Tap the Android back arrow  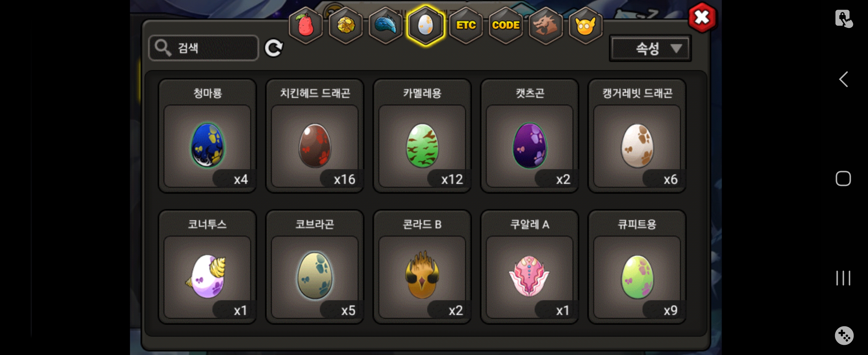(x=843, y=80)
